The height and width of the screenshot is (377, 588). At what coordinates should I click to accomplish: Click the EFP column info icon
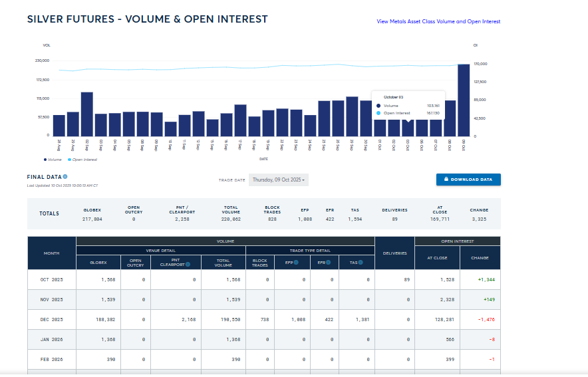click(296, 263)
